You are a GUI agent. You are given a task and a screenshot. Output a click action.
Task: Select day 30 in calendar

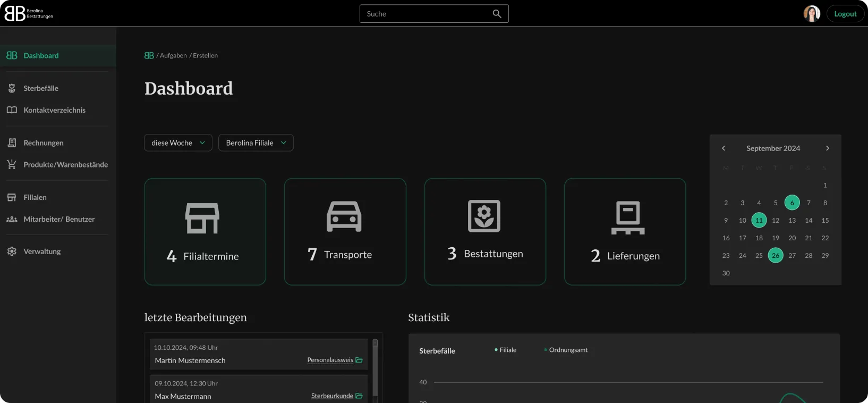click(726, 273)
